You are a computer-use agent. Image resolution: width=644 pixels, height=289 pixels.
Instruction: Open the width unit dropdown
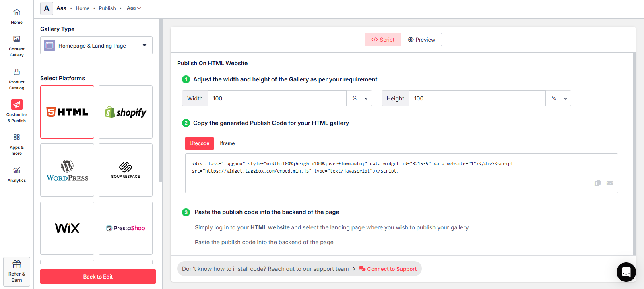click(x=359, y=98)
